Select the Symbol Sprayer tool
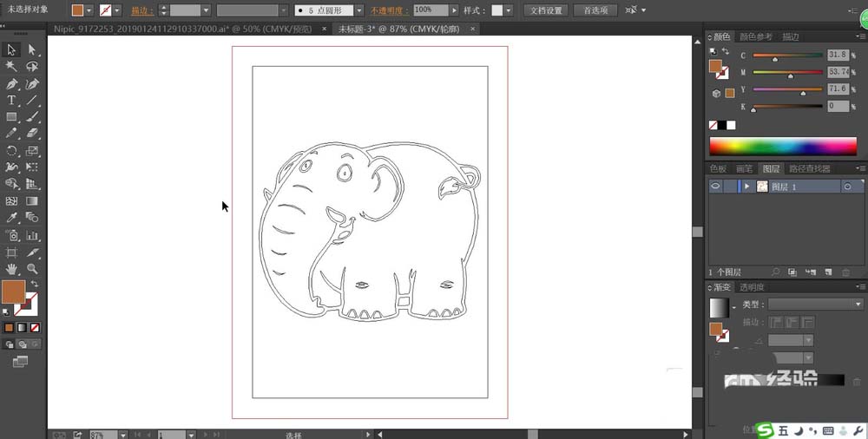 point(11,235)
